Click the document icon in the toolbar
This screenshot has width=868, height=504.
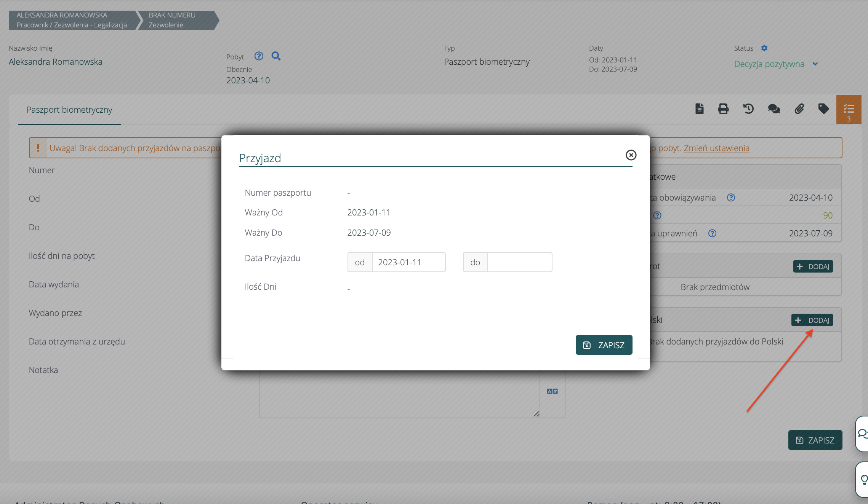[x=699, y=109]
